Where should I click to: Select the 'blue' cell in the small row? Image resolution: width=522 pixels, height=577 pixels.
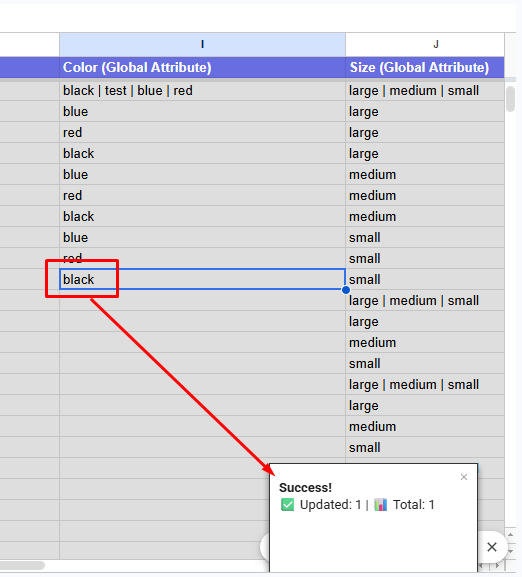pyautogui.click(x=202, y=237)
